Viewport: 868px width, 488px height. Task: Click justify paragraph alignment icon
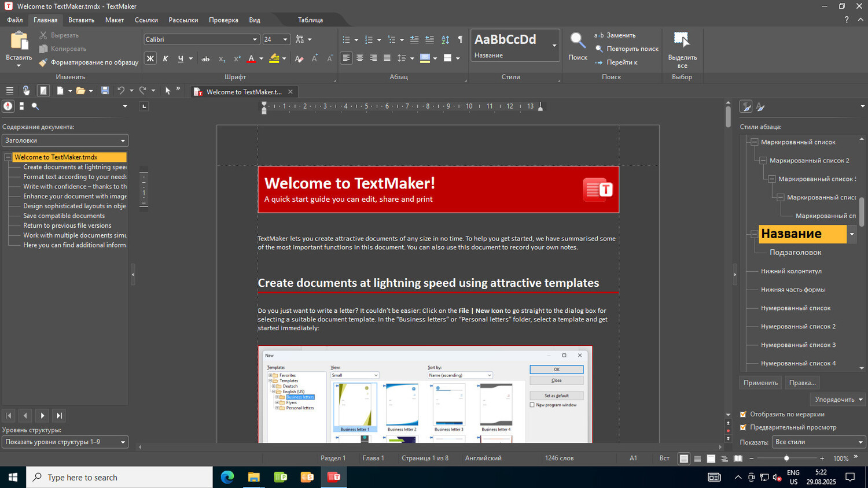387,58
